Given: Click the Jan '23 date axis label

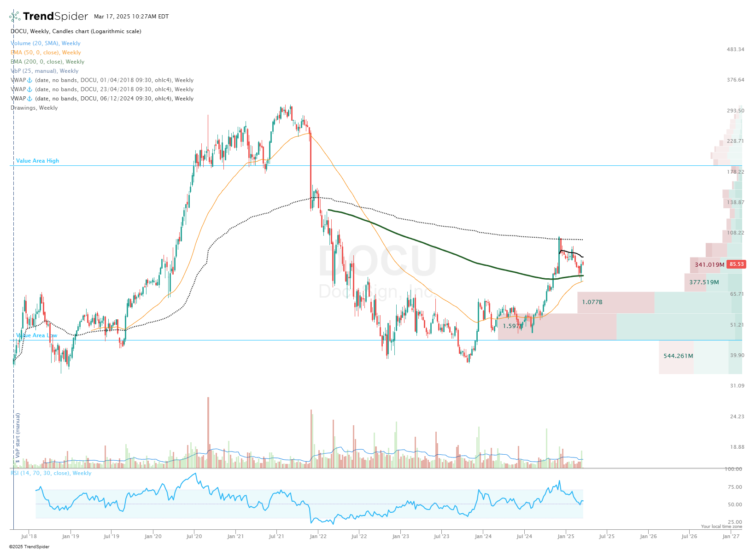Looking at the screenshot, I should click(x=400, y=536).
